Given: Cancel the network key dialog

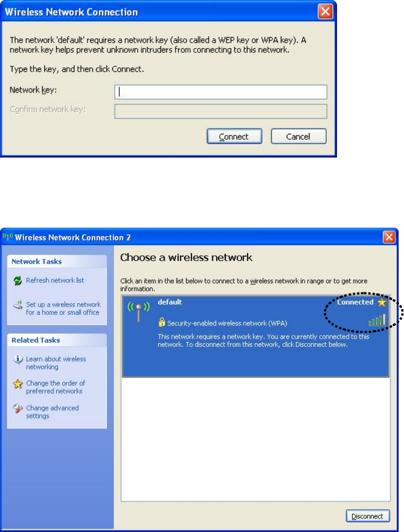Looking at the screenshot, I should (x=299, y=137).
